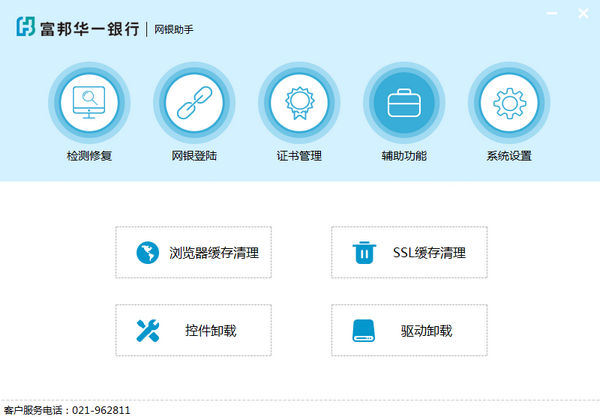Click the 网银登陆 chain link icon
600x420 pixels.
coord(194,103)
